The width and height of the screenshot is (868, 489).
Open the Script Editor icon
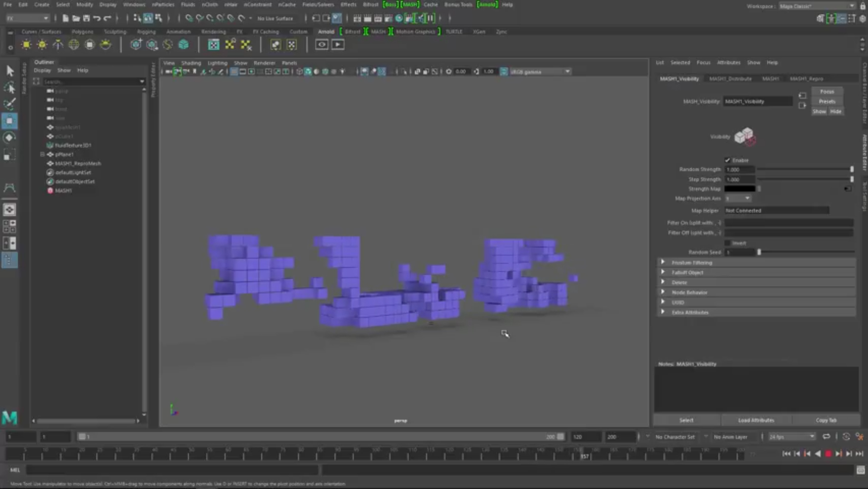860,470
